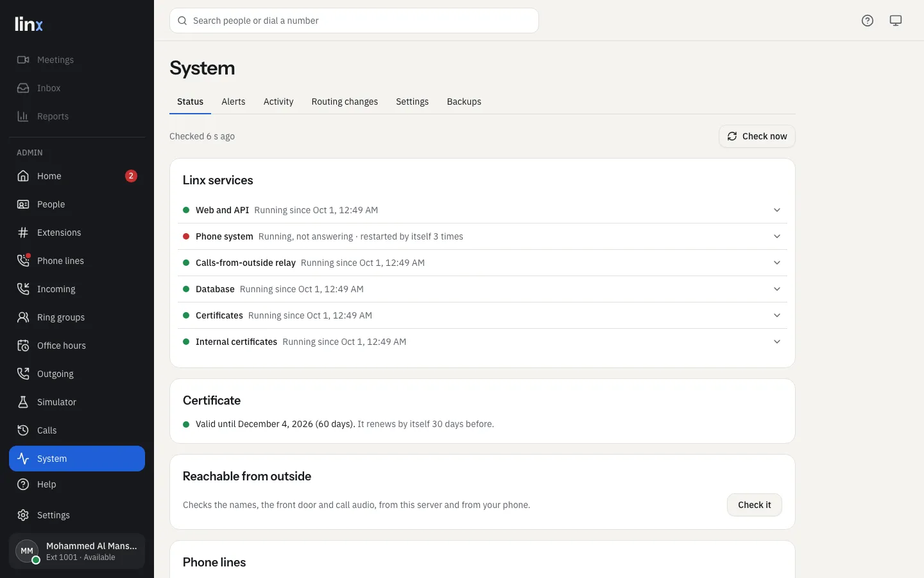Screen dimensions: 924x578
Task: Open Extensions via the hash icon
Action: tap(23, 232)
